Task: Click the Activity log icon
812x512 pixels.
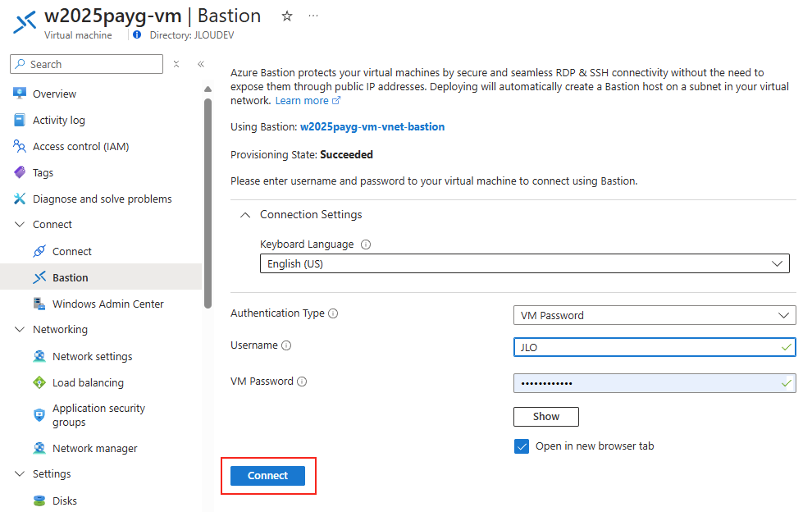Action: 20,120
